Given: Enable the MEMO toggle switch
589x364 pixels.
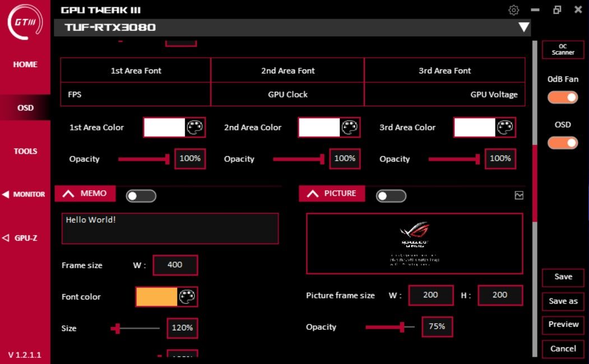Looking at the screenshot, I should pyautogui.click(x=141, y=196).
